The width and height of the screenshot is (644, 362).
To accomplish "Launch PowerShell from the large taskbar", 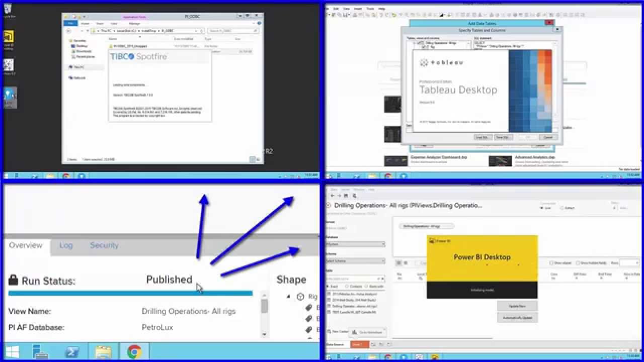I will 72,352.
